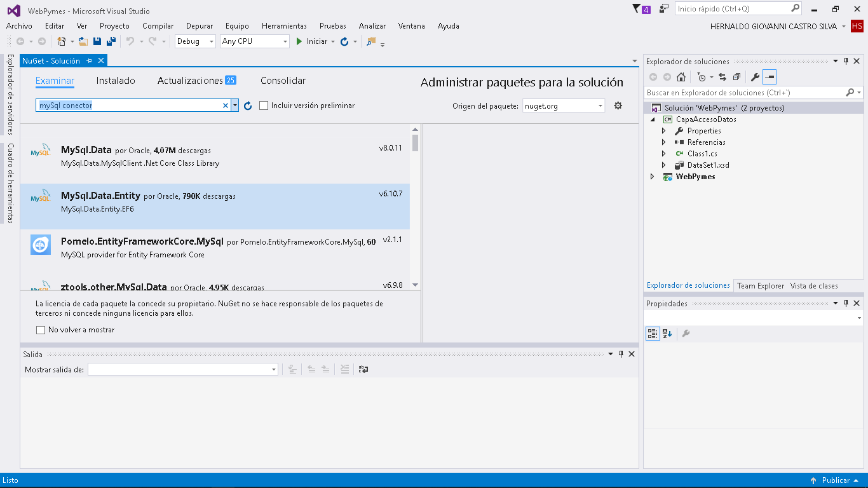
Task: Open the Iniciar dropdown arrow
Action: [333, 41]
